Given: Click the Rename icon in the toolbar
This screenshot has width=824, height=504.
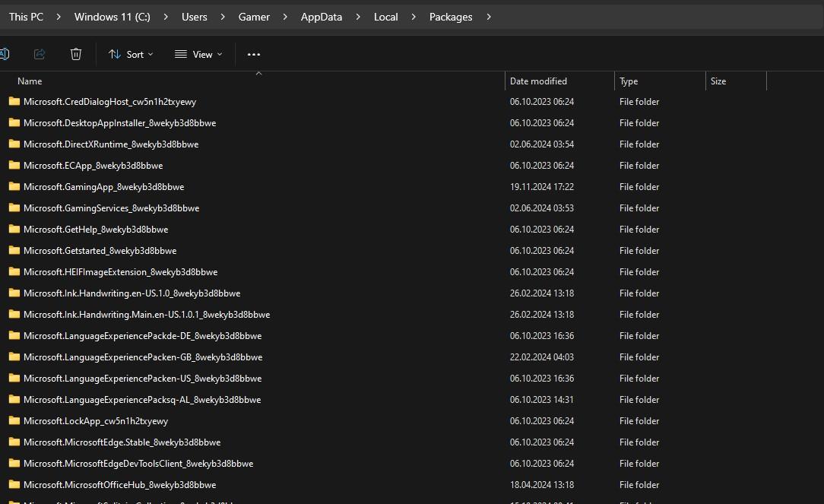Looking at the screenshot, I should tap(4, 54).
